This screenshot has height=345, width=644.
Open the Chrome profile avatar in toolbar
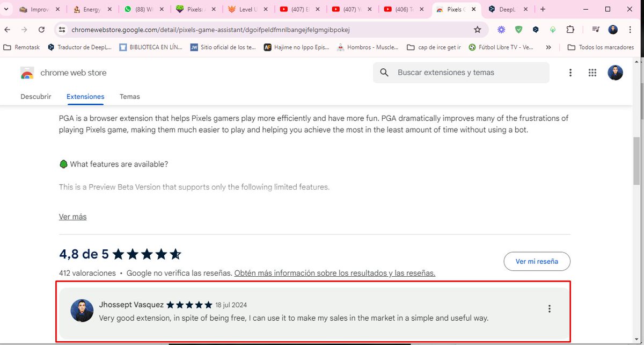click(x=613, y=30)
